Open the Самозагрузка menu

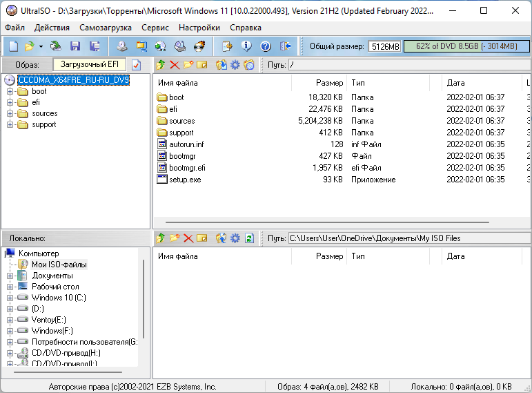[106, 28]
